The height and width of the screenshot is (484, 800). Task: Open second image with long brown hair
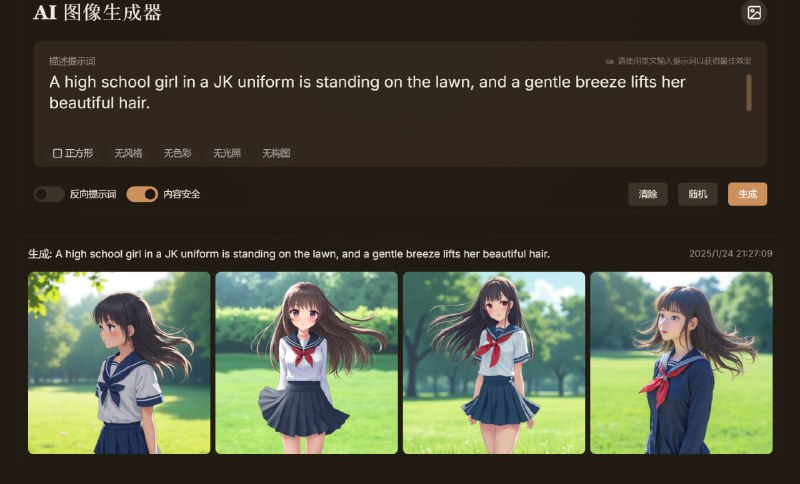pos(306,362)
